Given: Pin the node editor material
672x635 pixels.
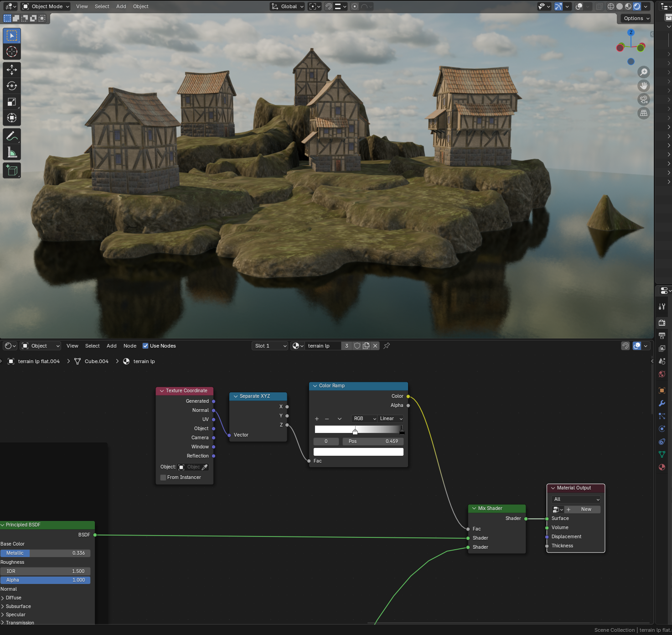Looking at the screenshot, I should 387,346.
